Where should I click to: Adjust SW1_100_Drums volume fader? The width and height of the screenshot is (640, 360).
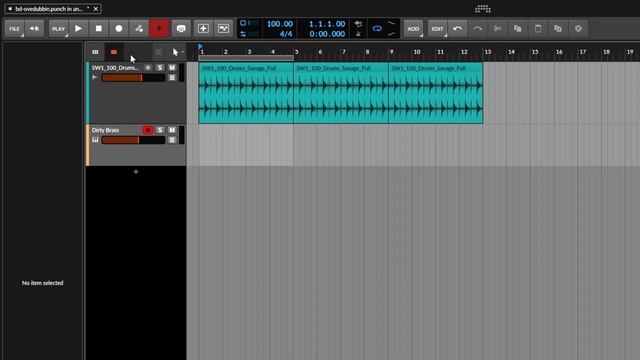133,78
